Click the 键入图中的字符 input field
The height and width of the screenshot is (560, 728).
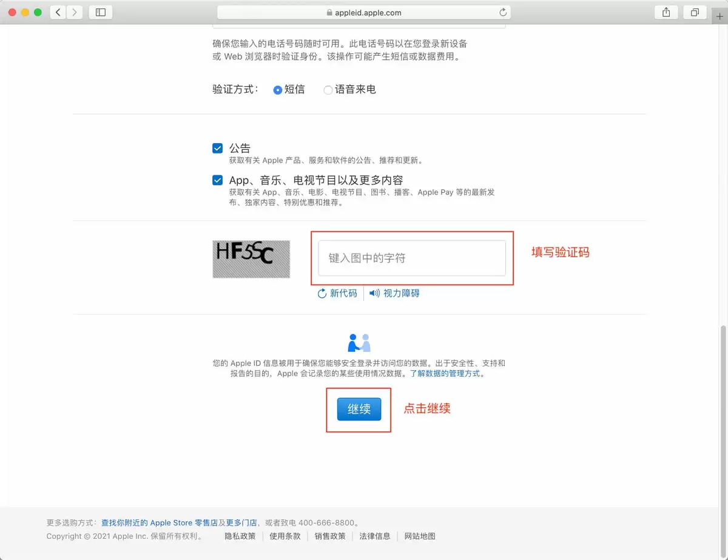(411, 258)
